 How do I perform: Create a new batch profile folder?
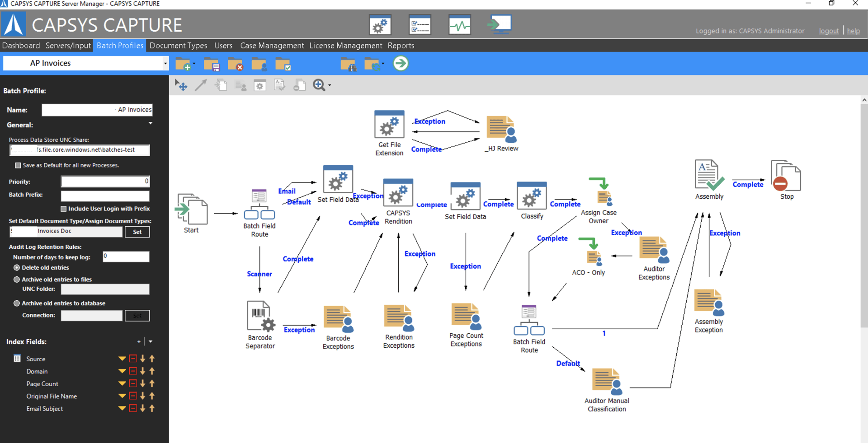(183, 64)
